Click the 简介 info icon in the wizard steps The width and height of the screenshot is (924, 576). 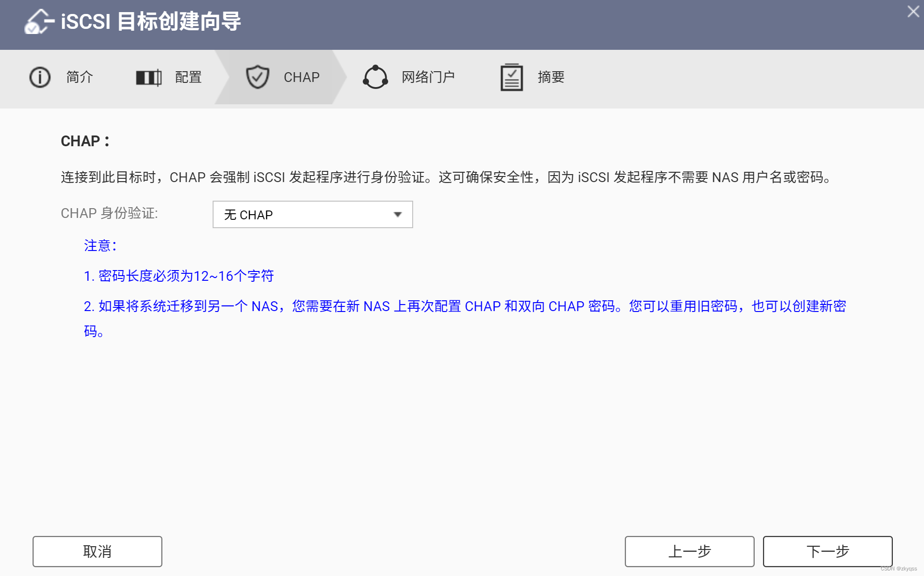coord(40,77)
